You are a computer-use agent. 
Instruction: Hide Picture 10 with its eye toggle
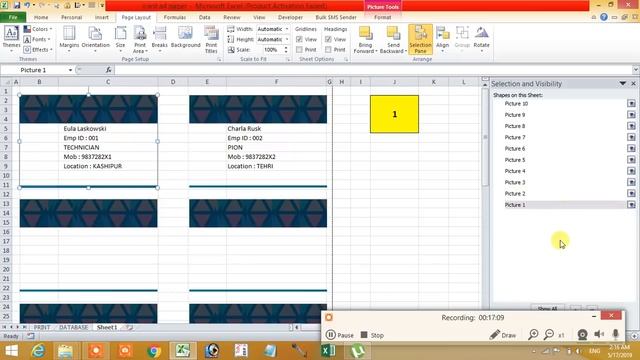[x=631, y=104]
